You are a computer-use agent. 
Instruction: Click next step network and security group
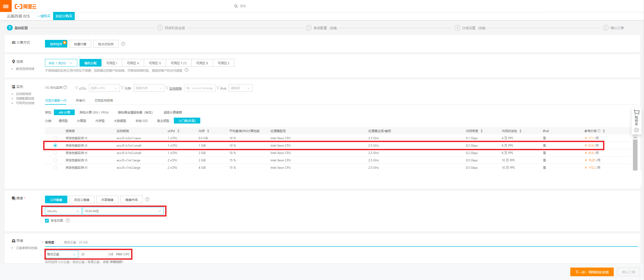click(x=592, y=272)
